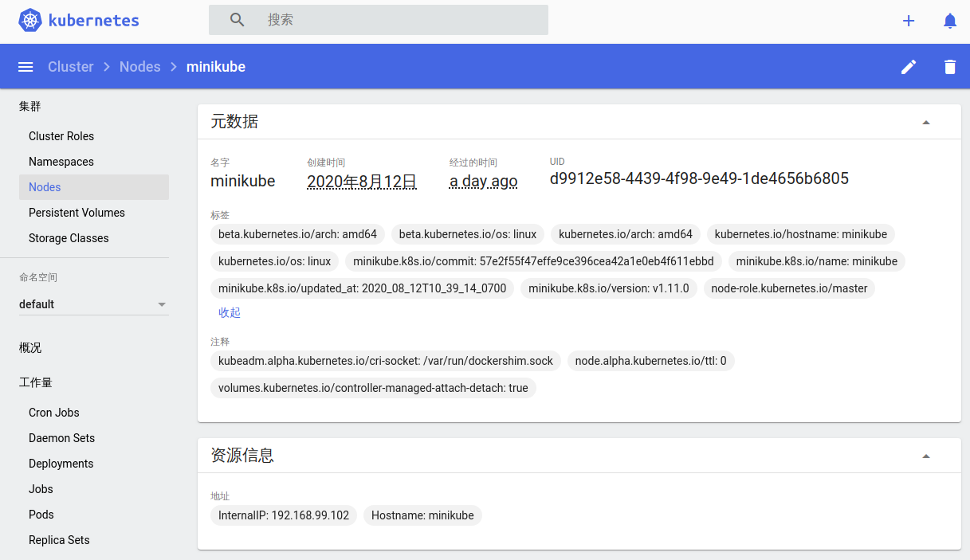The image size is (970, 560).
Task: Click the plus create resource icon
Action: (x=909, y=21)
